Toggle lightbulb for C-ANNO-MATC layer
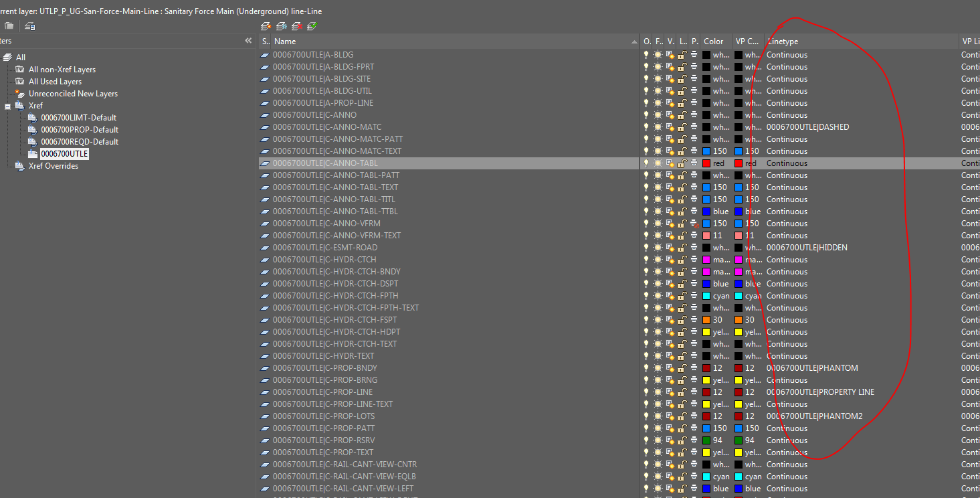Image resolution: width=980 pixels, height=498 pixels. [x=646, y=127]
